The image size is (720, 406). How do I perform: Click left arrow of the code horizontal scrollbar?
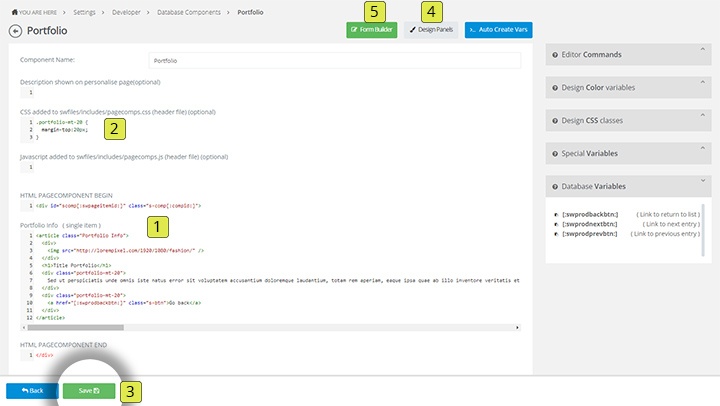24,327
